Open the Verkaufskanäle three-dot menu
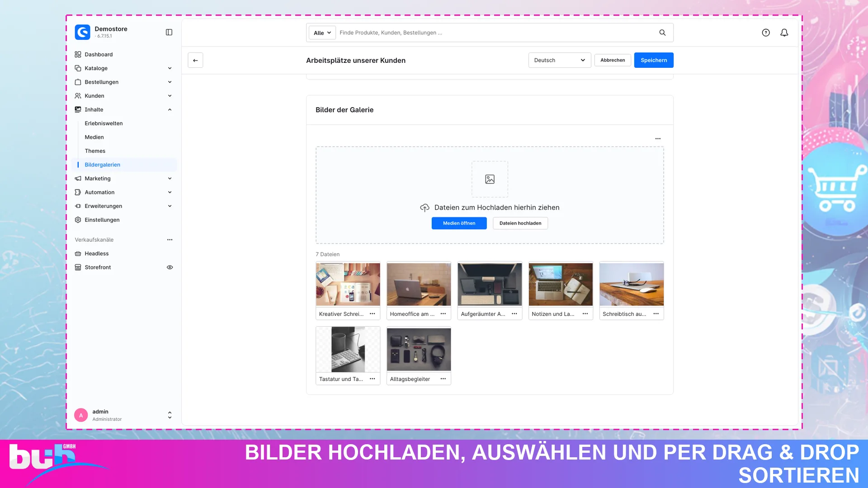 [170, 240]
